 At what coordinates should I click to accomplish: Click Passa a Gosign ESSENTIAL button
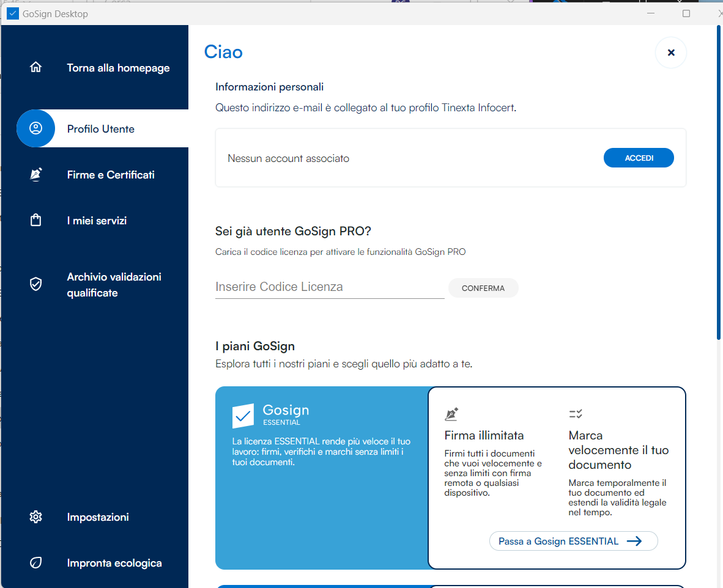[573, 541]
